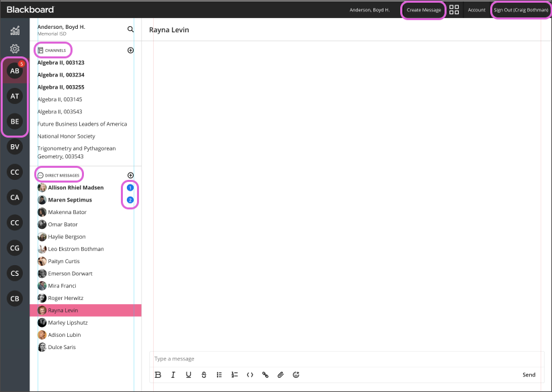Toggle bold formatting

point(158,375)
